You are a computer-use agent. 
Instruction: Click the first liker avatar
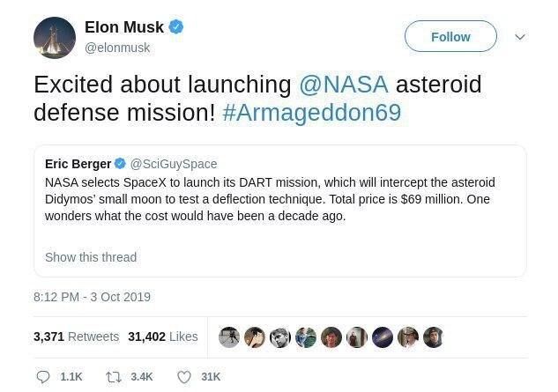tap(229, 337)
